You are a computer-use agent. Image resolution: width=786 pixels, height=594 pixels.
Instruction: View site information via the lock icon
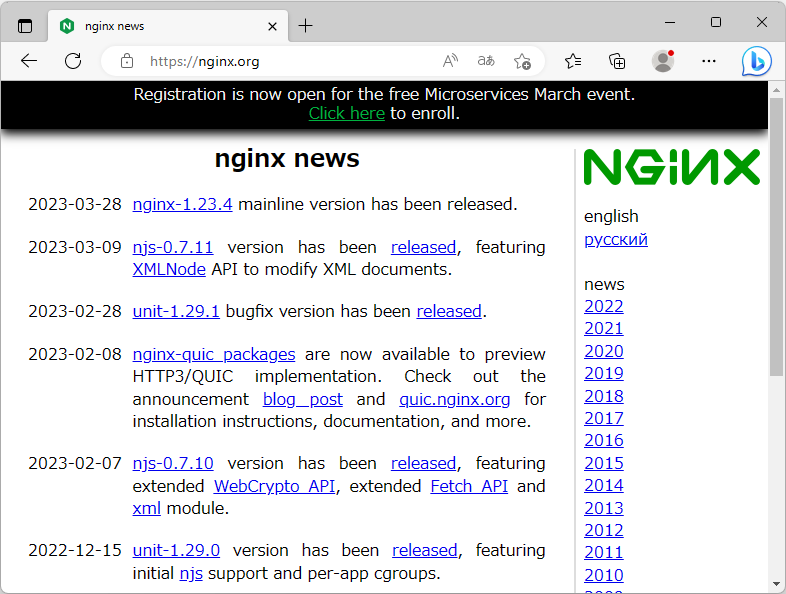[x=127, y=61]
